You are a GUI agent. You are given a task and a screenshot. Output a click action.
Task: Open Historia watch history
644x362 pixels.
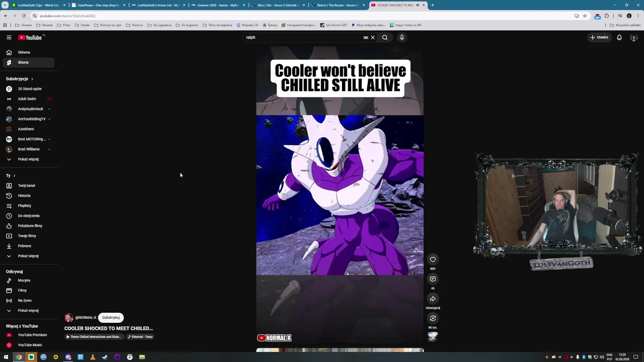pos(28,196)
